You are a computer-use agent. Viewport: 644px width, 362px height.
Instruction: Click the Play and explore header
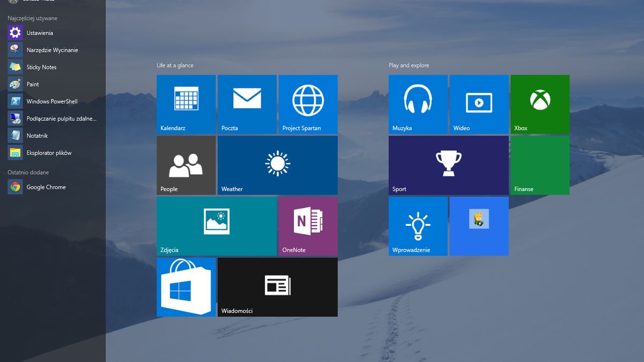point(409,65)
